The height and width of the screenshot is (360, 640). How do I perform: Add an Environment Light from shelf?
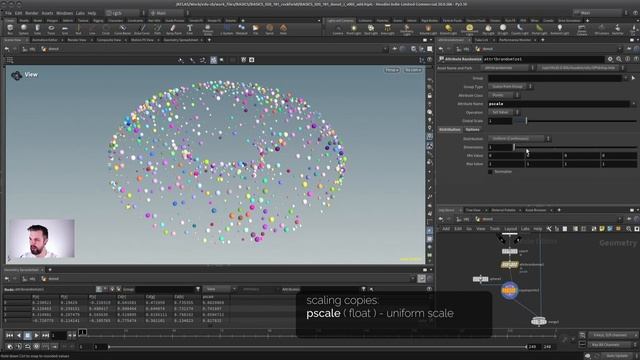pos(469,29)
